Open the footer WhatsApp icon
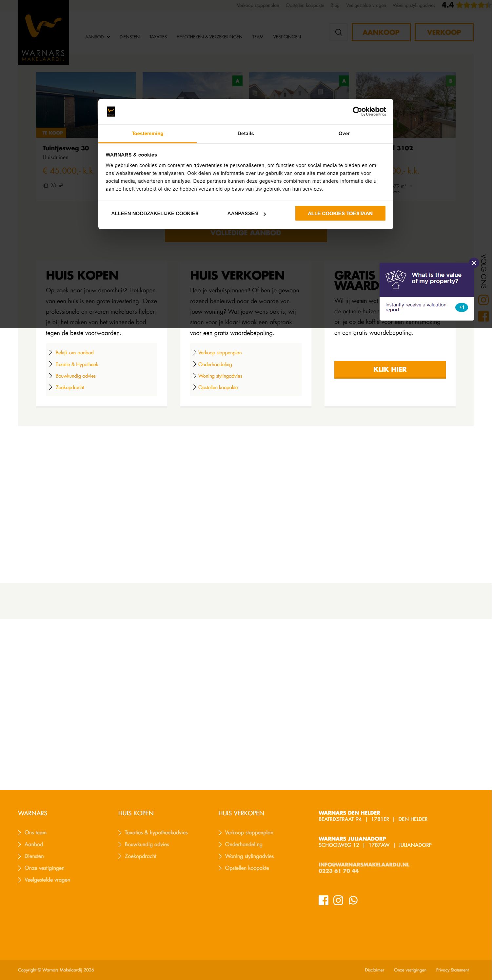Image resolution: width=492 pixels, height=980 pixels. click(x=353, y=900)
